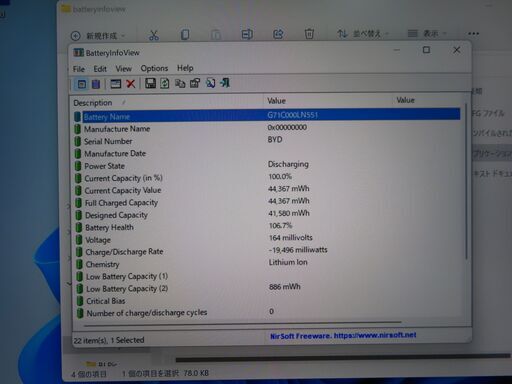Click the battery icon beside Chemistry
This screenshot has height=384, width=512.
pyautogui.click(x=79, y=265)
